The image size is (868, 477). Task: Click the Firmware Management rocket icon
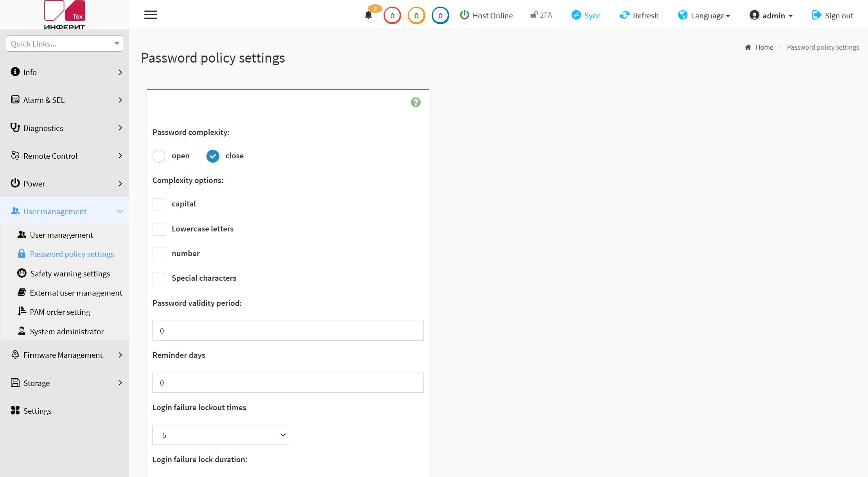pyautogui.click(x=15, y=354)
